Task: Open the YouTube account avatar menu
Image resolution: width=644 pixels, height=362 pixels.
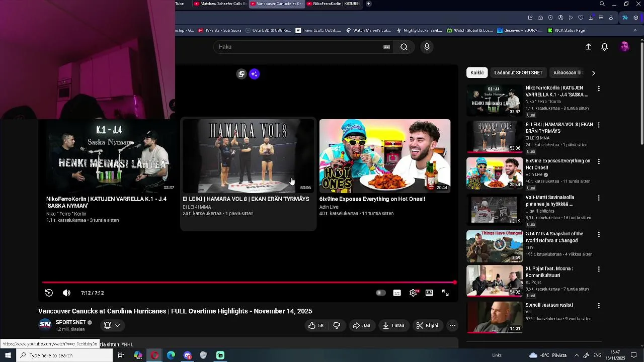Action: tap(624, 47)
